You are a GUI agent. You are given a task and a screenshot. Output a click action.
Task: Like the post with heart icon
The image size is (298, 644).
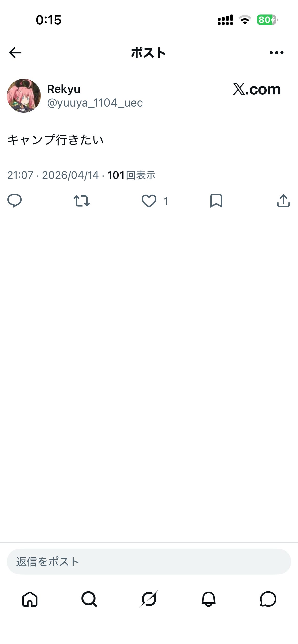[149, 201]
